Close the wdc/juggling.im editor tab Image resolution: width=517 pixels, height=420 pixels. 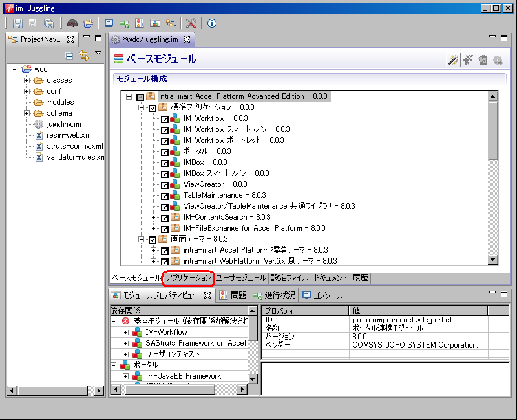pyautogui.click(x=187, y=39)
